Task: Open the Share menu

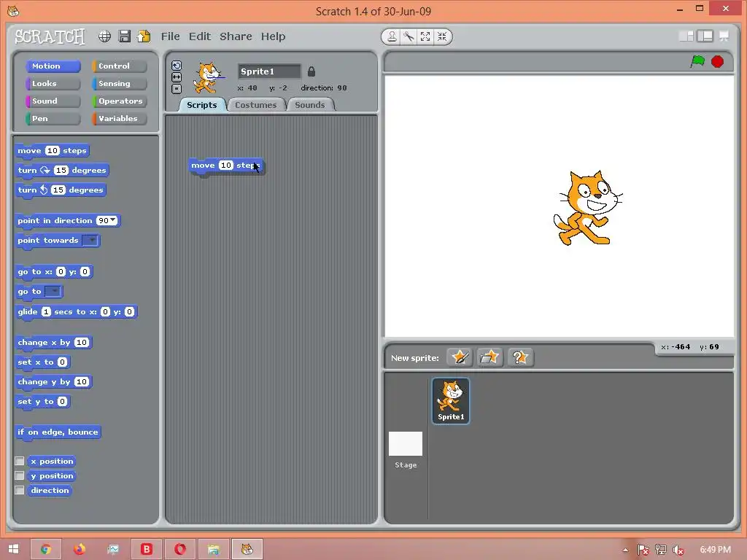Action: coord(236,36)
